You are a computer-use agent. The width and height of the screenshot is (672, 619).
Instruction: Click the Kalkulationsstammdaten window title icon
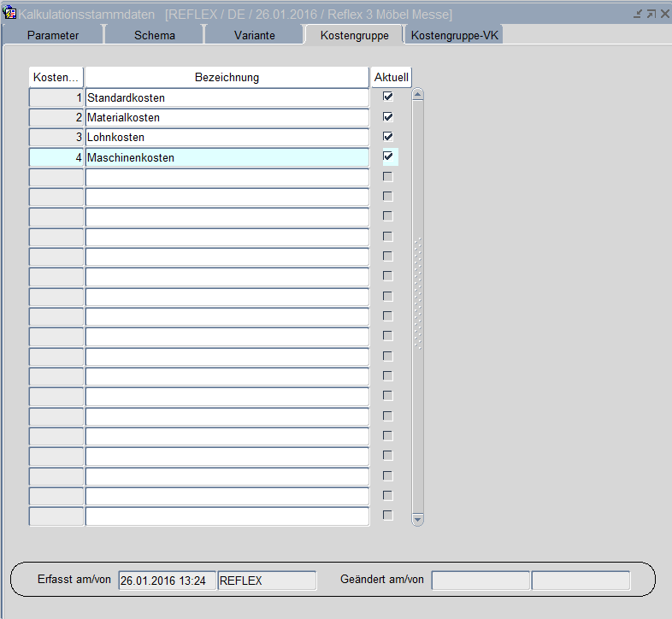[x=10, y=14]
